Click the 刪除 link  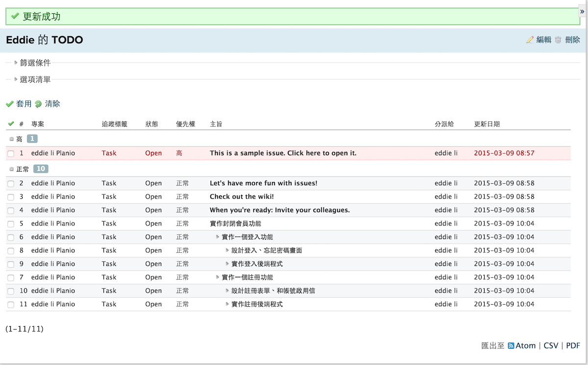click(x=572, y=40)
